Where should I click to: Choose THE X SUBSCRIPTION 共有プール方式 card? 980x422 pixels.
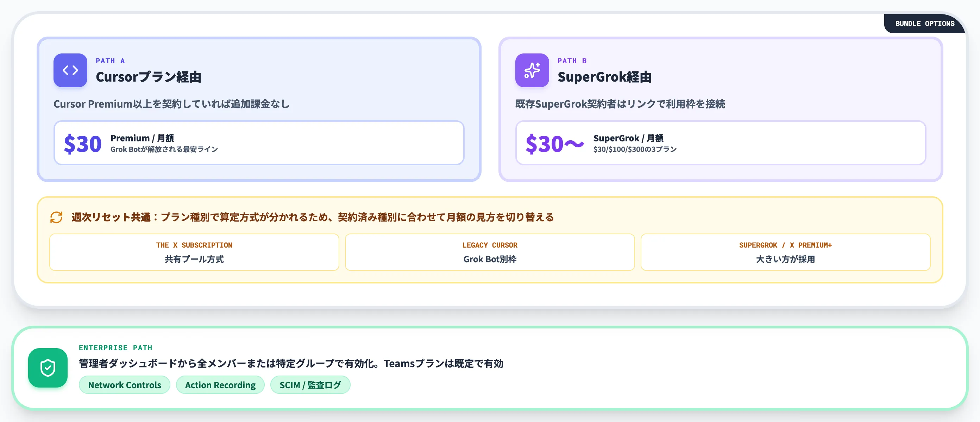coord(194,252)
